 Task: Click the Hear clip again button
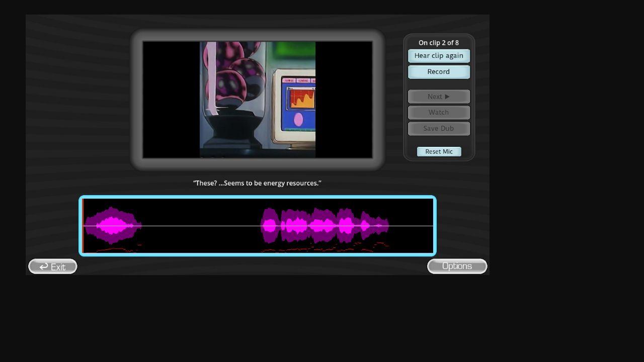click(x=439, y=56)
